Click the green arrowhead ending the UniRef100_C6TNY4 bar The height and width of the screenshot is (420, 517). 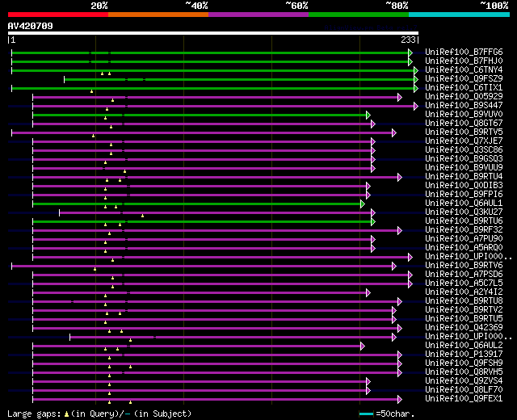pyautogui.click(x=416, y=70)
